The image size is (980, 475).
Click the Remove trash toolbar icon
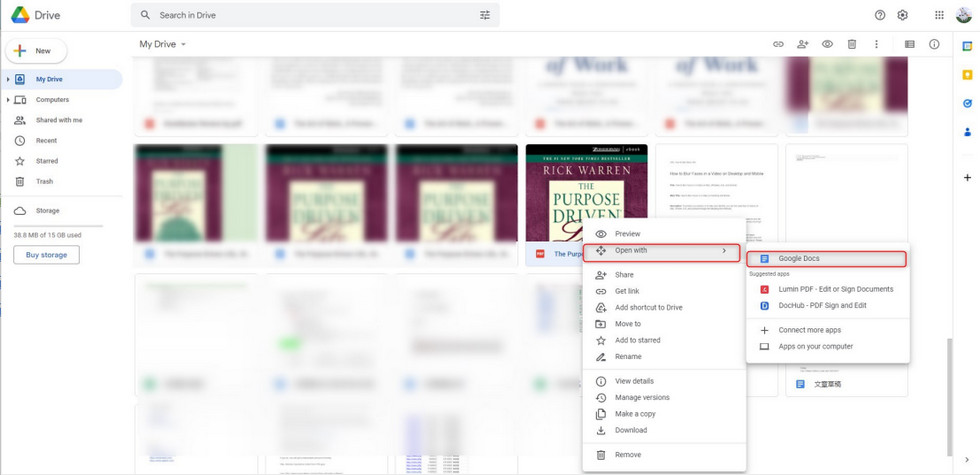851,44
